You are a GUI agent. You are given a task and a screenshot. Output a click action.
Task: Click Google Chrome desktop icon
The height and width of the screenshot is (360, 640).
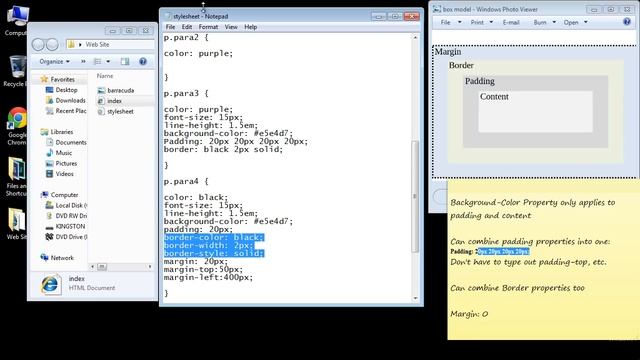[x=17, y=126]
